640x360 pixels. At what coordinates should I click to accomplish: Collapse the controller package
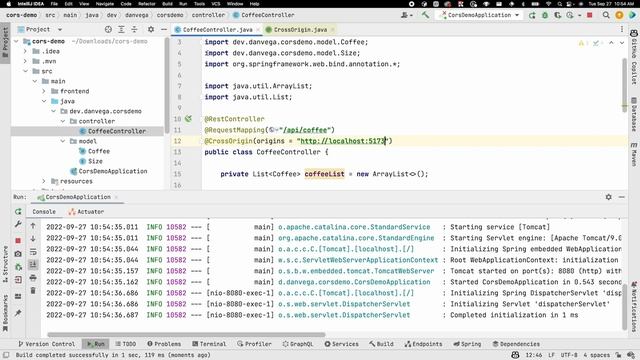(63, 121)
